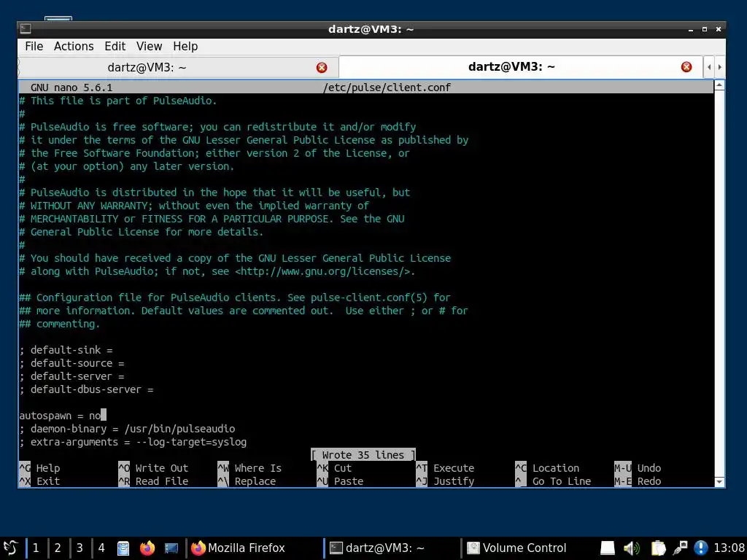Click the '; default-sink =' line

click(66, 350)
